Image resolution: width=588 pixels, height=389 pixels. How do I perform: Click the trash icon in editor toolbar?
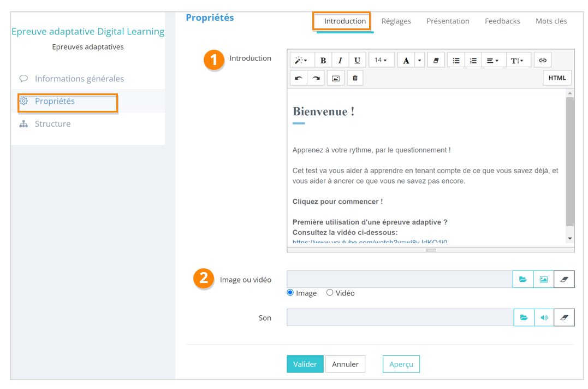pyautogui.click(x=355, y=78)
